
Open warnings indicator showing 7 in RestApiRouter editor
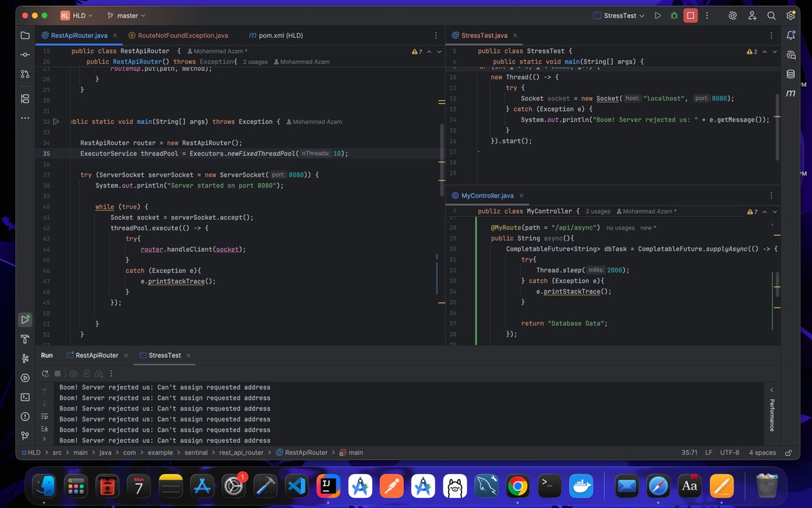[x=416, y=51]
